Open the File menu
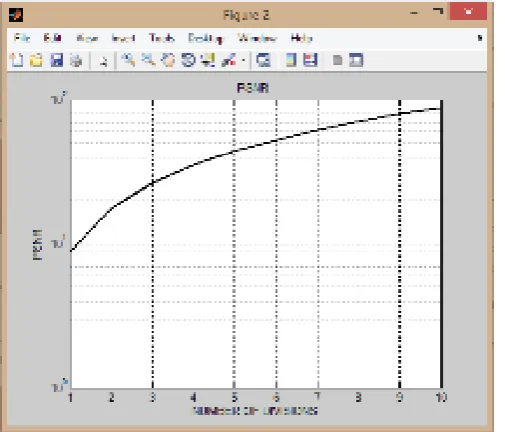505x432 pixels. (x=22, y=38)
